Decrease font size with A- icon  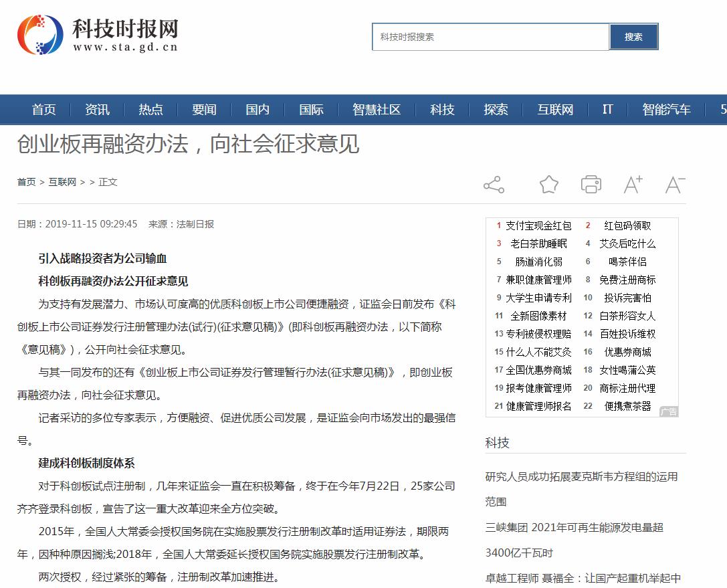pos(675,185)
